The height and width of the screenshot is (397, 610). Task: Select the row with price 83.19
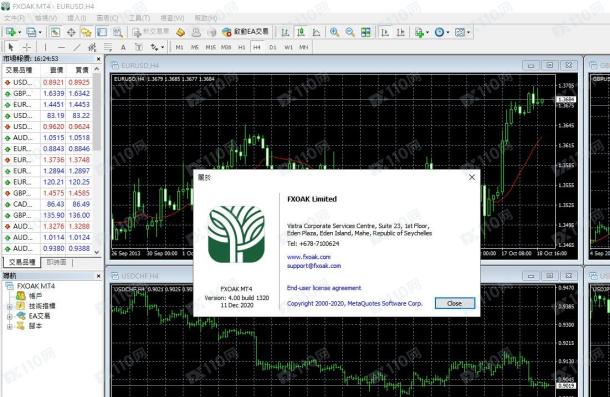[47, 116]
